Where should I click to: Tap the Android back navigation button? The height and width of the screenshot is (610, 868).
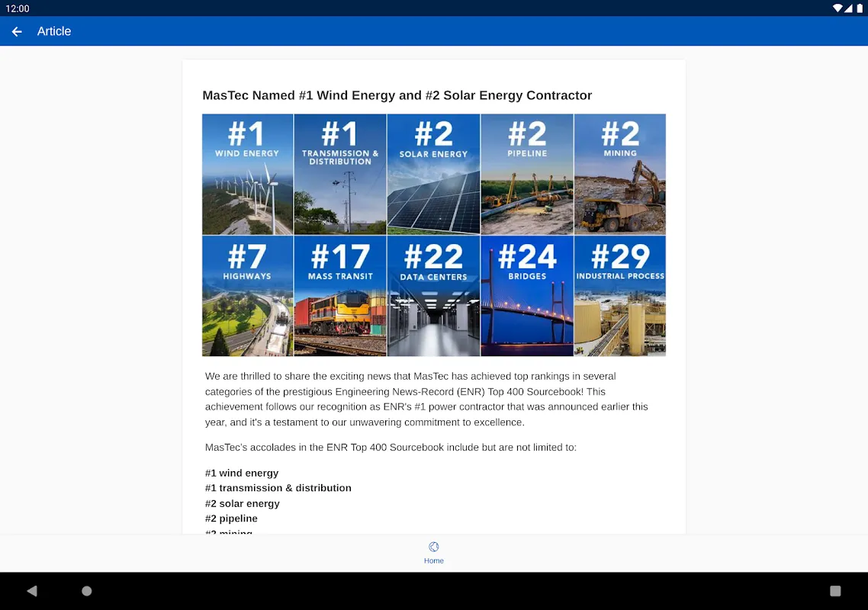[x=32, y=591]
